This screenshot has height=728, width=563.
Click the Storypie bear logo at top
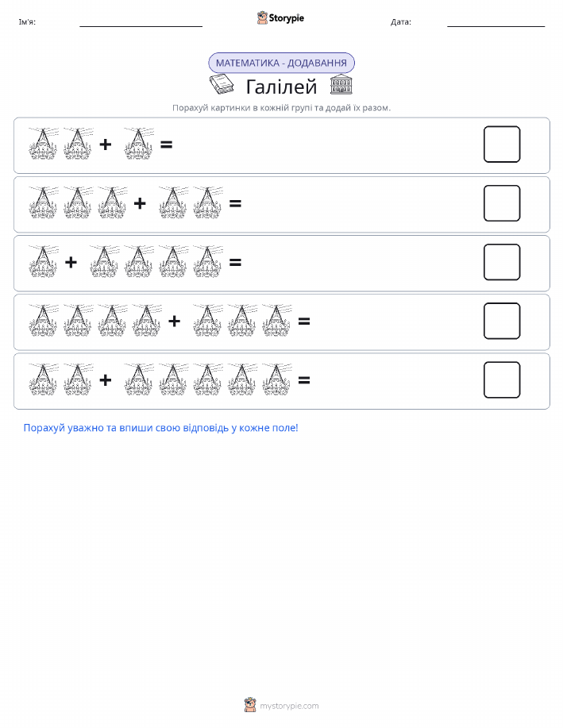tap(262, 17)
